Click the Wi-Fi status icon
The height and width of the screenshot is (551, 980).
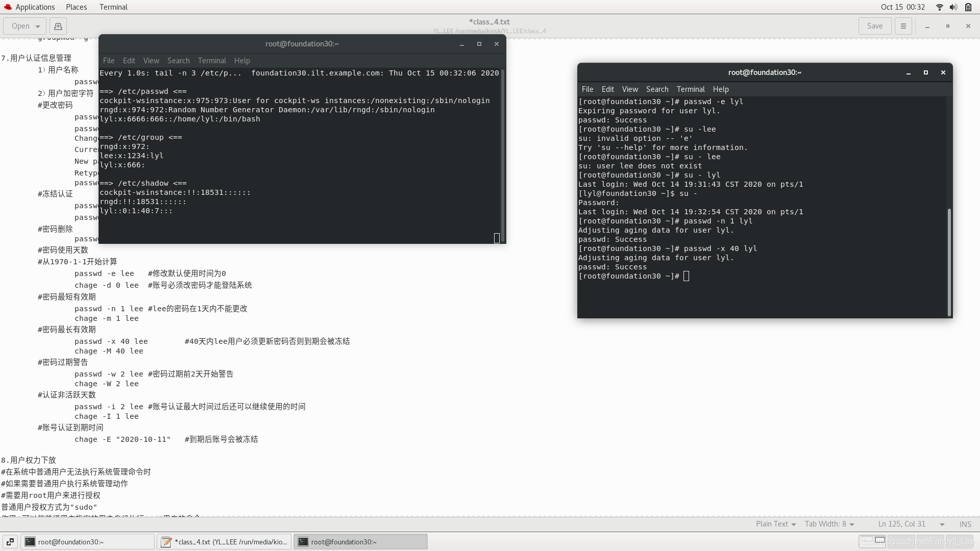tap(939, 7)
